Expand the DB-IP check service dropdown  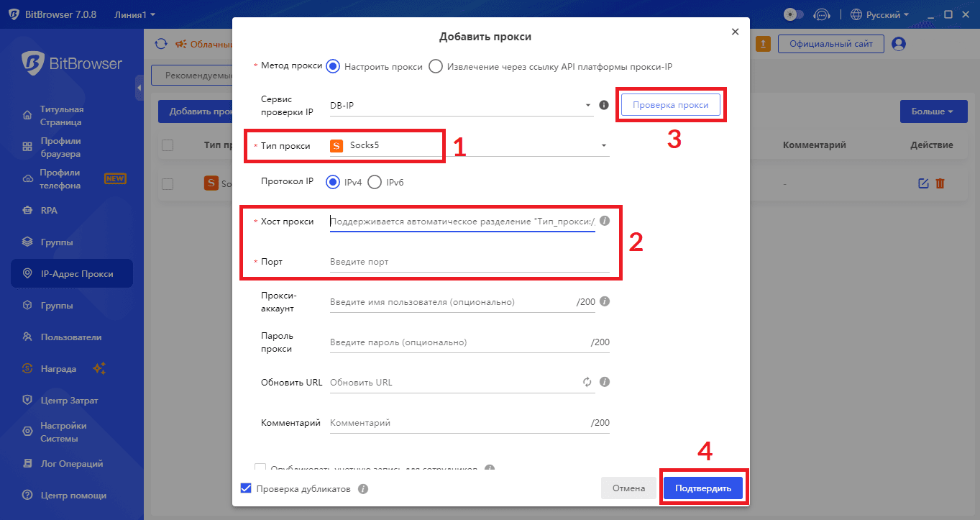coord(460,106)
